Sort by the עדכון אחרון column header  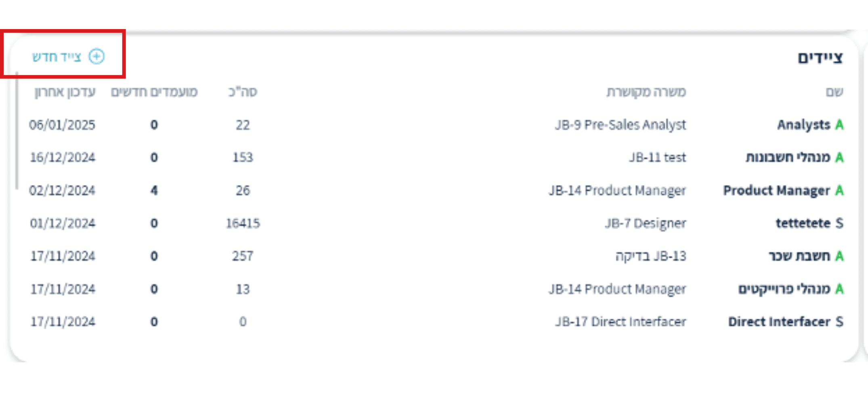[x=65, y=92]
